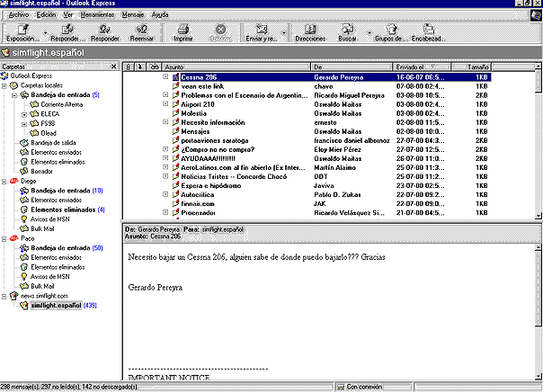Open the Enviar y recibir dropdown arrow

tap(283, 33)
